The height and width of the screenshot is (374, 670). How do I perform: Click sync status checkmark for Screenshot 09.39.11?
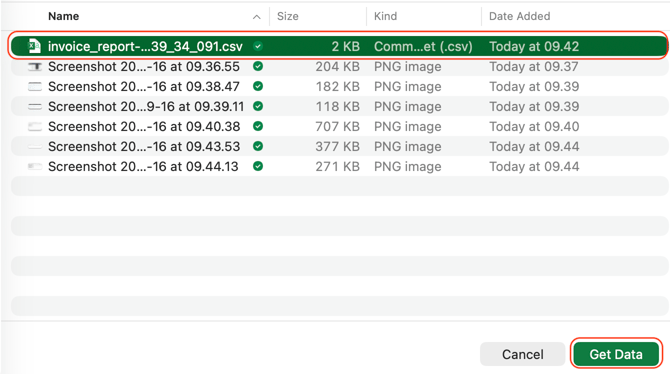[258, 106]
